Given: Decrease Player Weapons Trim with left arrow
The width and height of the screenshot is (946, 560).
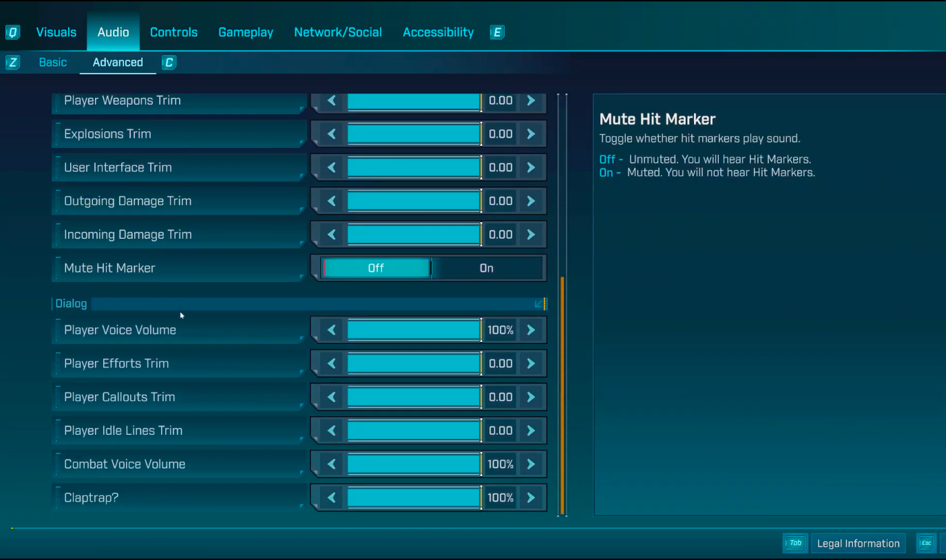Looking at the screenshot, I should 331,100.
